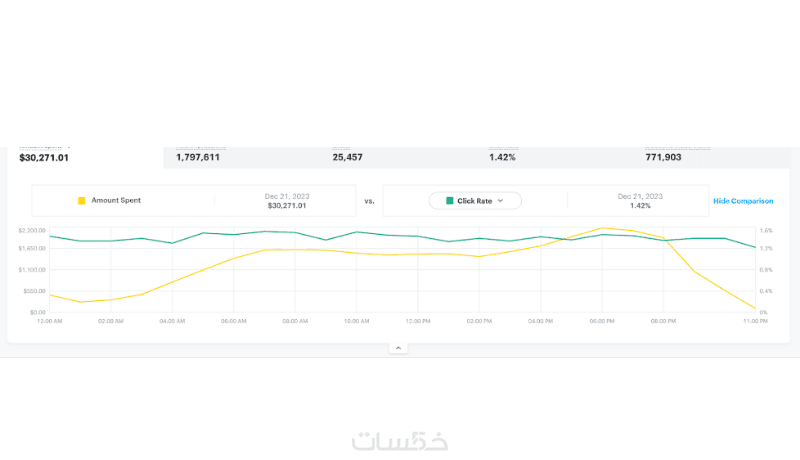800x460 pixels.
Task: Click yellow line endpoint at 11:00 PM
Action: (x=754, y=308)
